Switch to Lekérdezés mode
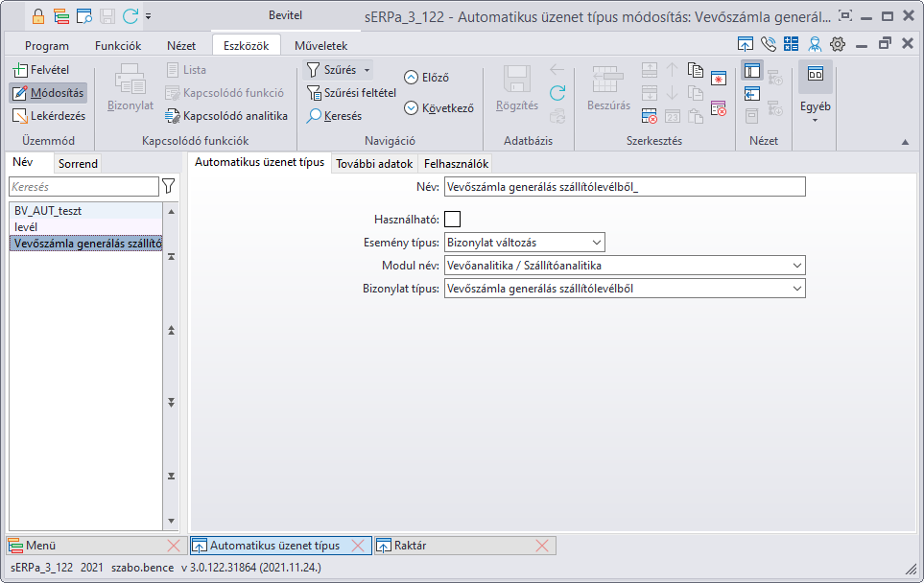924x583 pixels. coord(50,116)
